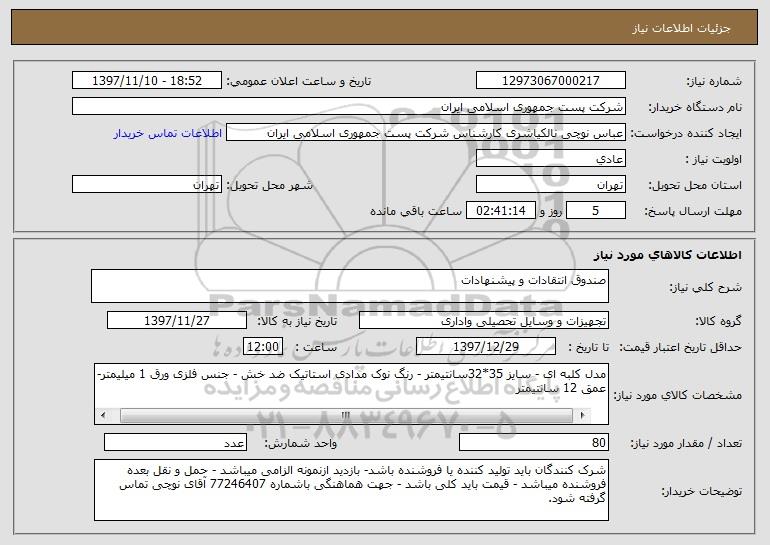770x545 pixels.
Task: Click the label حداقل تاریخ اعتبار قیمت
Action: (x=680, y=348)
